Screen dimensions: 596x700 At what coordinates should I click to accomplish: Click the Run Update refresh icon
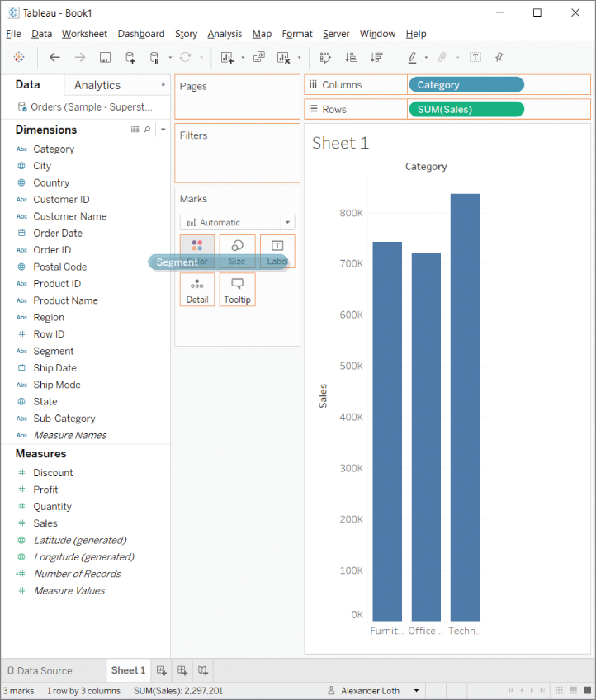(185, 57)
